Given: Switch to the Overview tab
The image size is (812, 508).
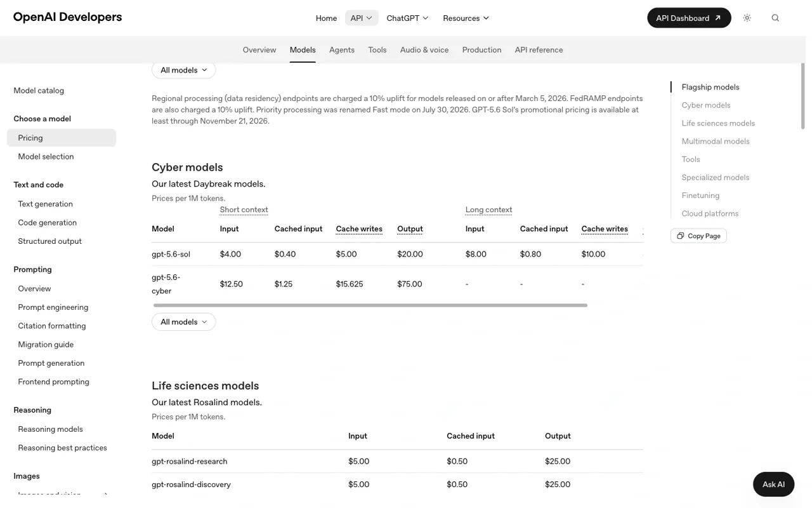Looking at the screenshot, I should (x=259, y=50).
